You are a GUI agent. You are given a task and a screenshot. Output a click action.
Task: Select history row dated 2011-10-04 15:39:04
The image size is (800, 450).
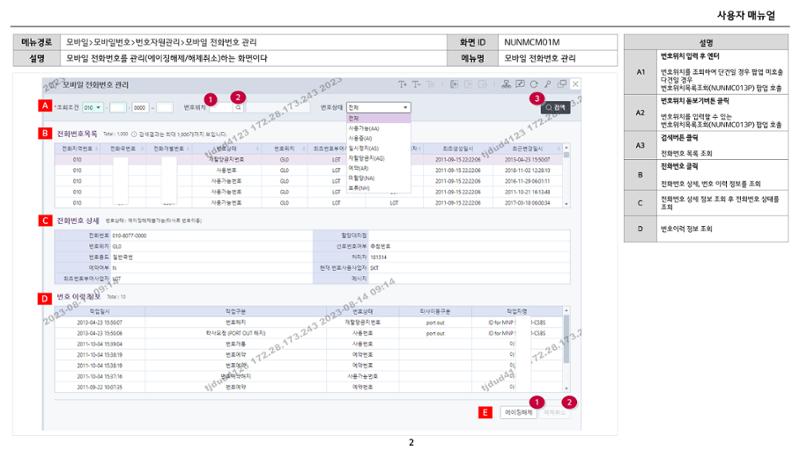pos(309,344)
